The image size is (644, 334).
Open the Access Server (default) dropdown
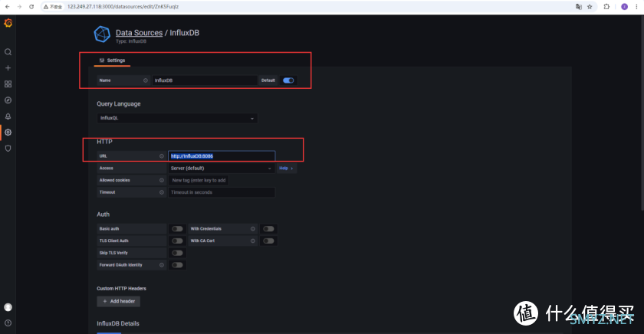(222, 169)
